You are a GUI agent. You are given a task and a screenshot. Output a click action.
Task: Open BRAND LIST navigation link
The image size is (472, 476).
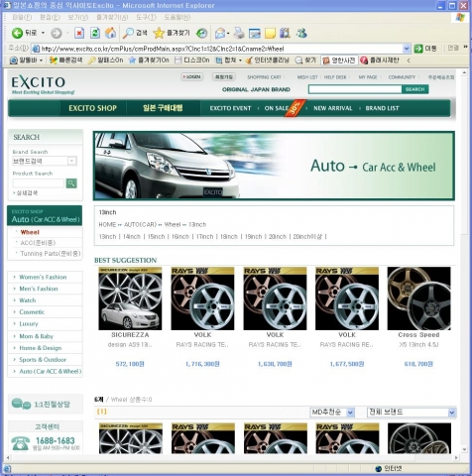click(x=382, y=108)
